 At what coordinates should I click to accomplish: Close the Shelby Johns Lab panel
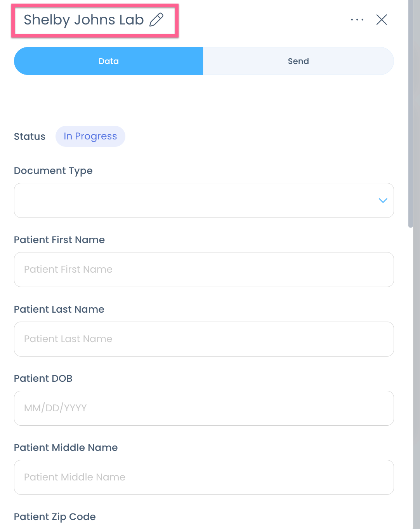coord(382,20)
